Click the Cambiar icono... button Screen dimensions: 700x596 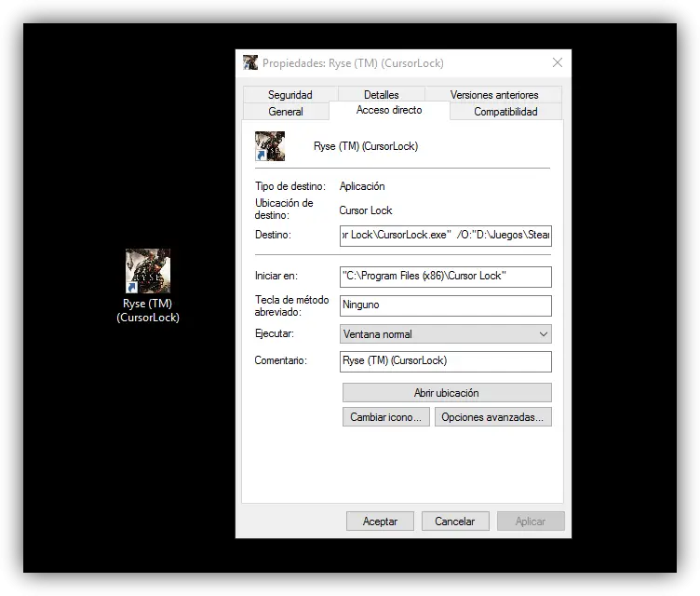coord(386,417)
